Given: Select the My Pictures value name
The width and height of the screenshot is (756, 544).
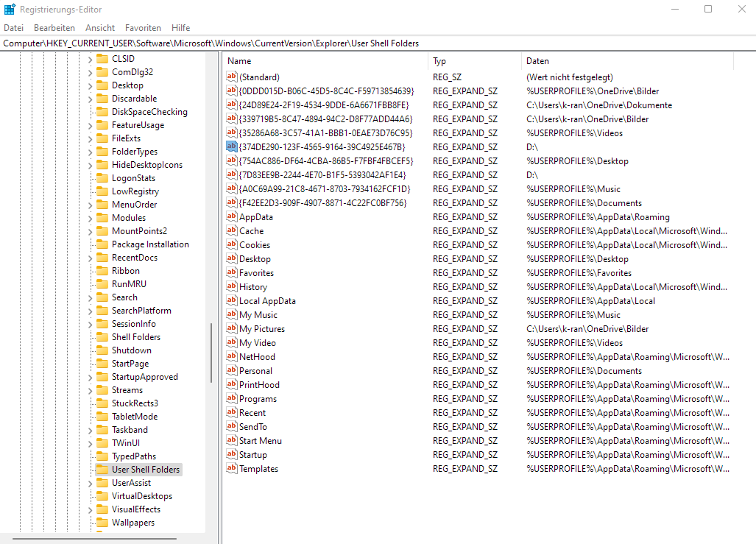Looking at the screenshot, I should coord(262,329).
